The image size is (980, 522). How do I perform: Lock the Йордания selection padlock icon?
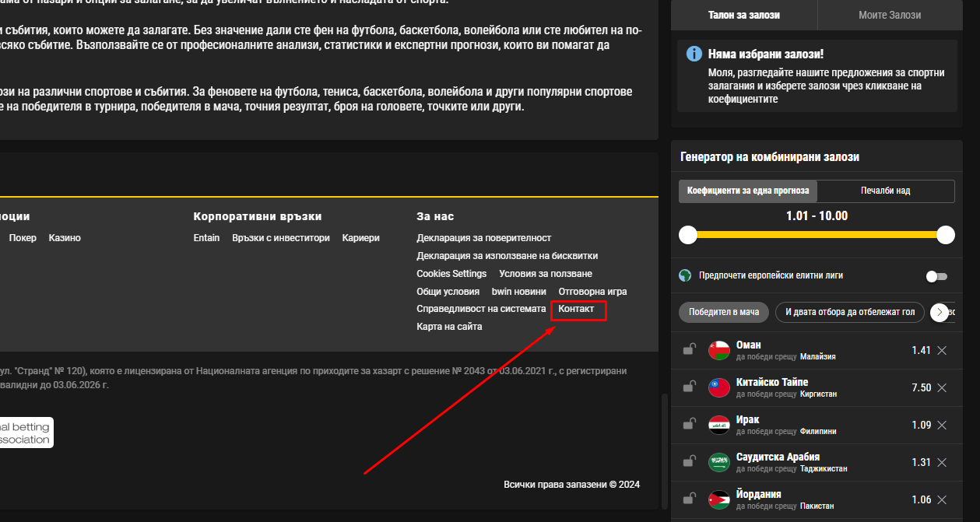(689, 499)
